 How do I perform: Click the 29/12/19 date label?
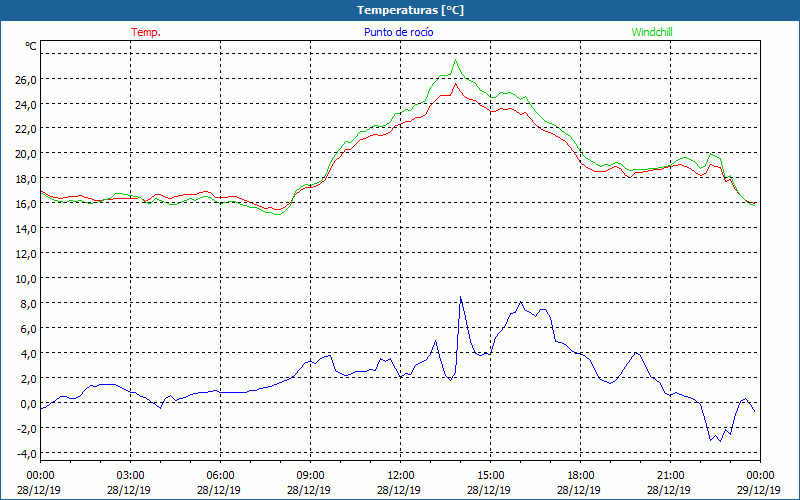tap(758, 490)
